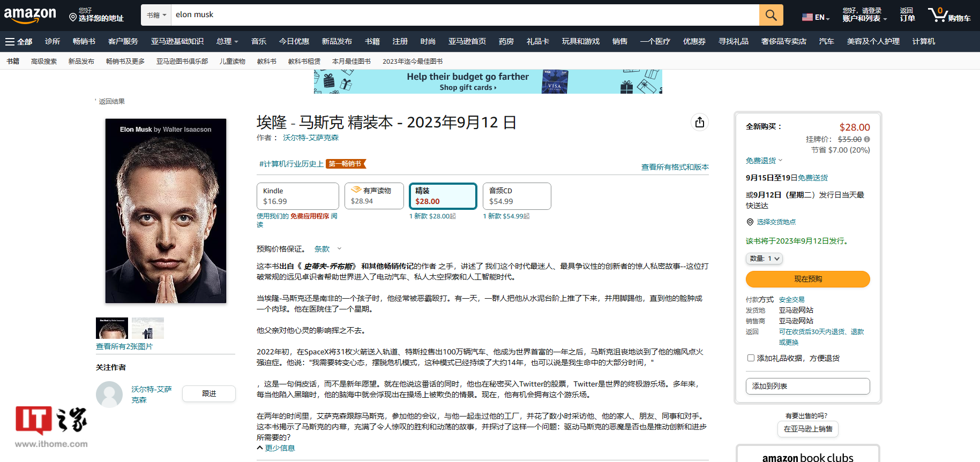Expand the 免费退货 chevron
Screen dimensions: 980x462
(780, 160)
